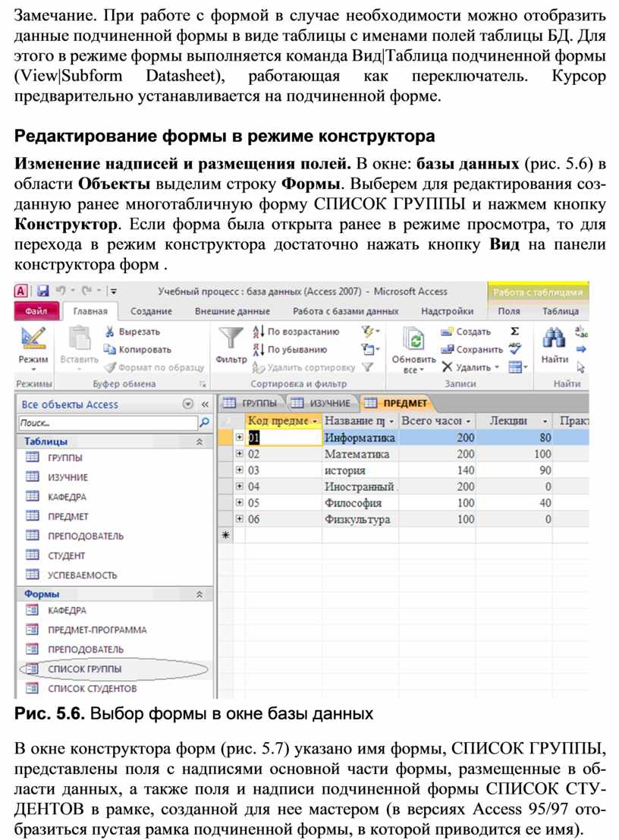Click the Redo icon in quick access toolbar
The height and width of the screenshot is (840, 619).
[87, 291]
